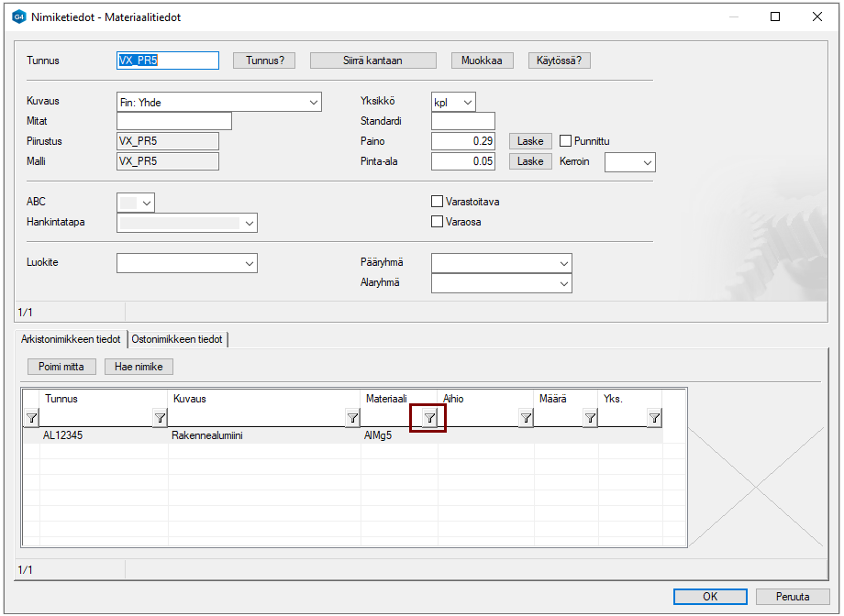Open the Kuvaus column filter icon
The width and height of the screenshot is (844, 616).
coord(352,418)
